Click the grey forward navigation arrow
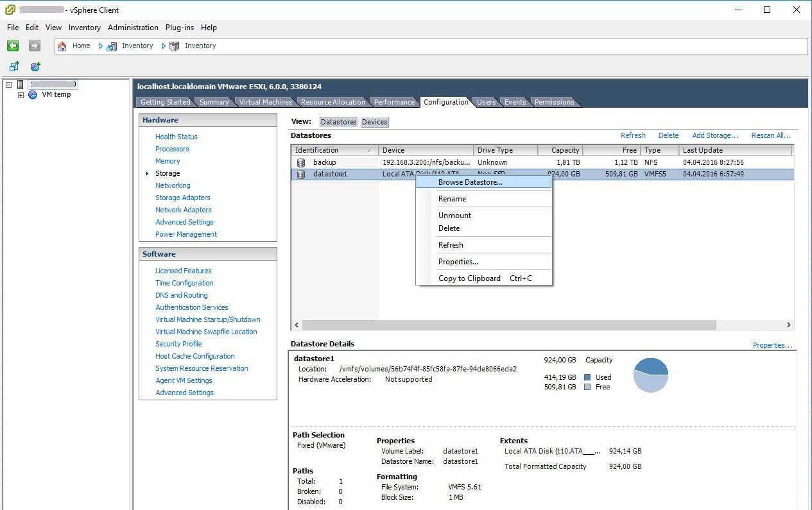The width and height of the screenshot is (812, 510). [35, 46]
